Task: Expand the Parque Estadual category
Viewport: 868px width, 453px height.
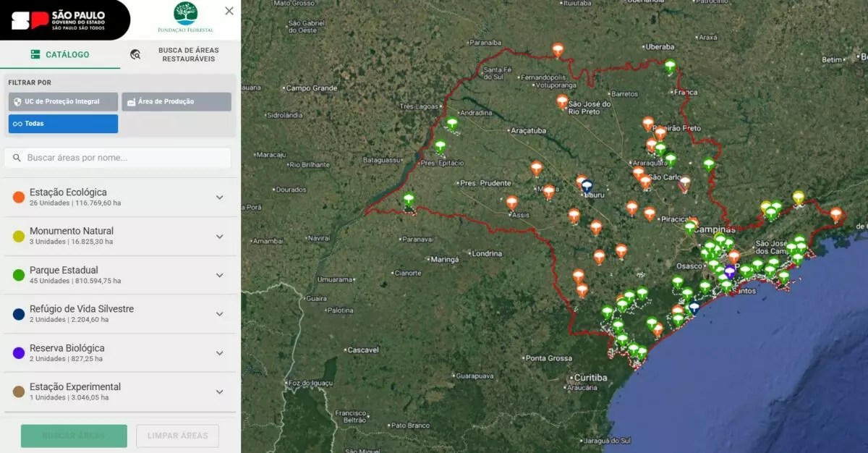Action: click(x=120, y=275)
